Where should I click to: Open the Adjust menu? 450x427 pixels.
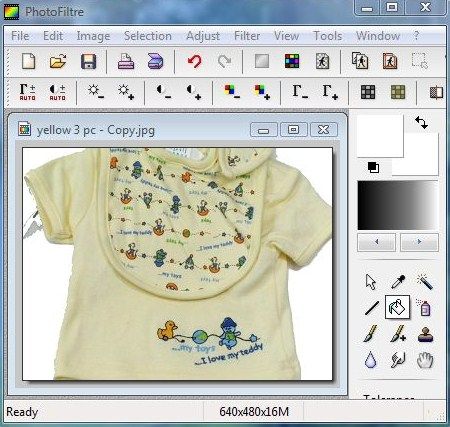click(x=203, y=36)
